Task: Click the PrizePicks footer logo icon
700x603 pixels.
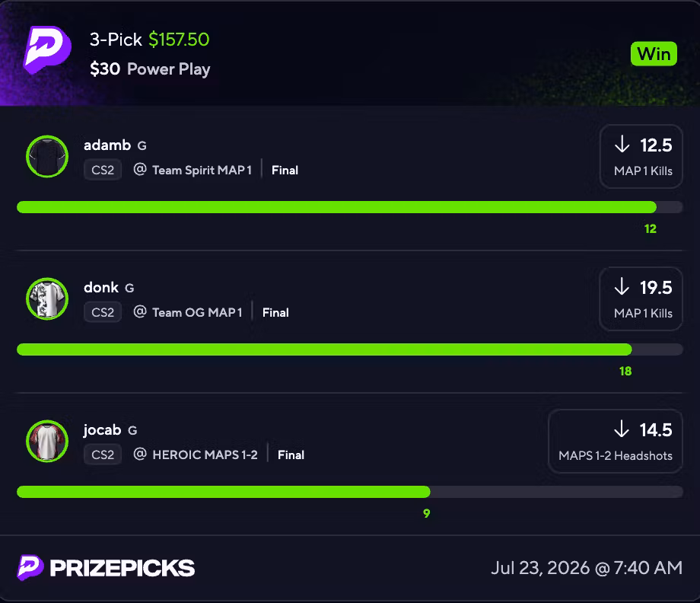Action: coord(30,568)
